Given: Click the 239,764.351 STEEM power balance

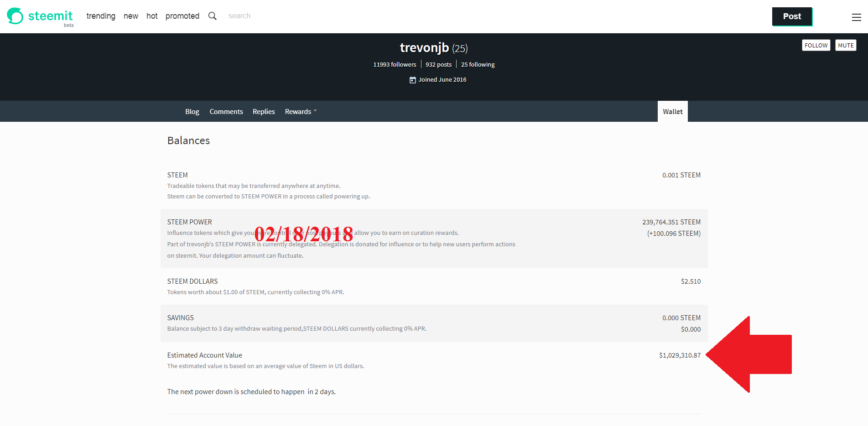Looking at the screenshot, I should click(671, 222).
